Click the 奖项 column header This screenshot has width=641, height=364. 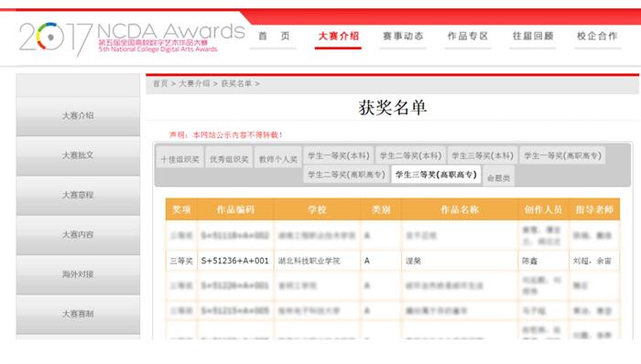pyautogui.click(x=181, y=209)
